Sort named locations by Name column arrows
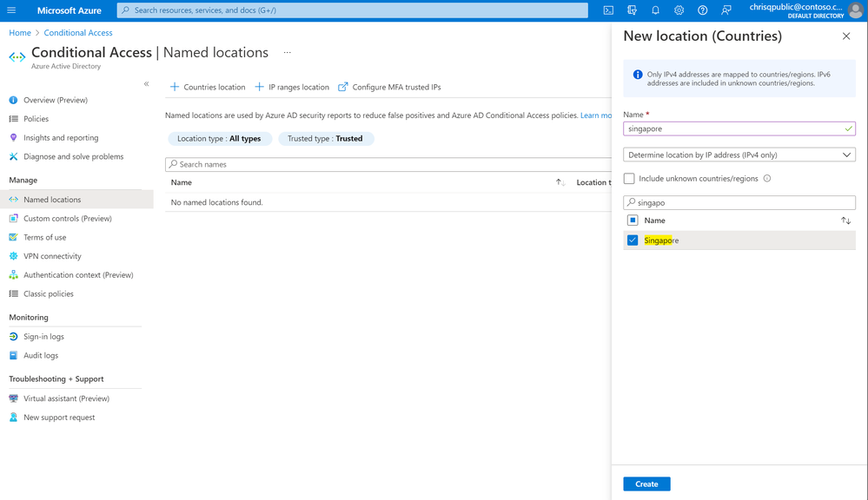Screen dimensions: 868x500 [x=560, y=182]
